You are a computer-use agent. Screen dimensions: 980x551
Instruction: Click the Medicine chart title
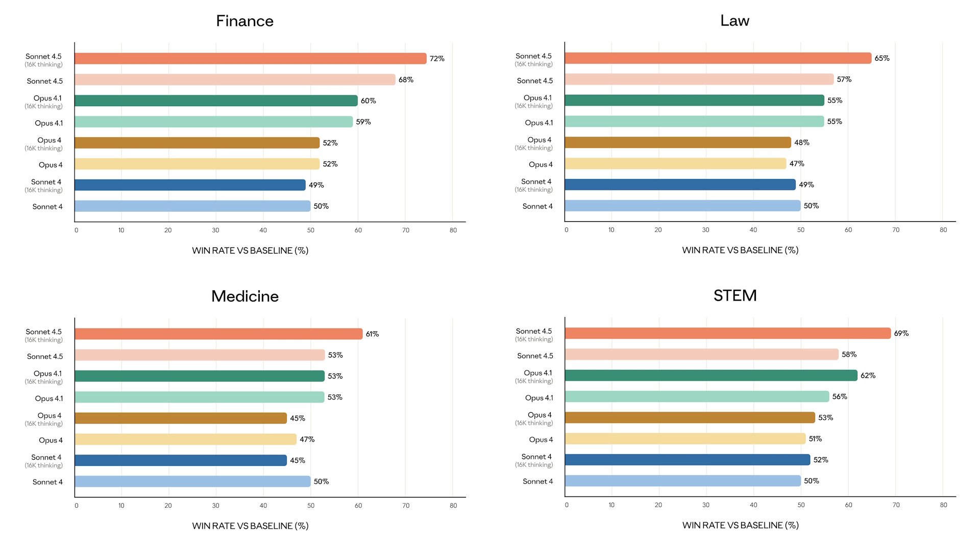click(244, 296)
